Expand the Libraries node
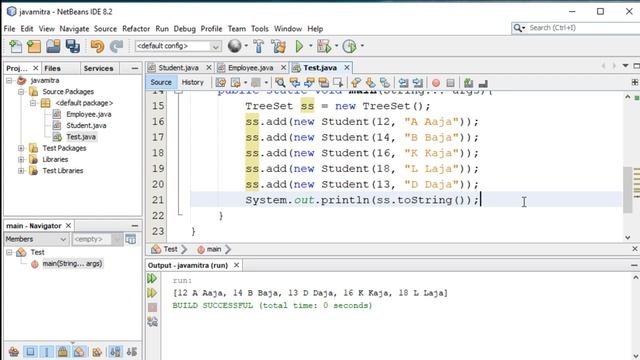640x360 pixels. (21, 160)
